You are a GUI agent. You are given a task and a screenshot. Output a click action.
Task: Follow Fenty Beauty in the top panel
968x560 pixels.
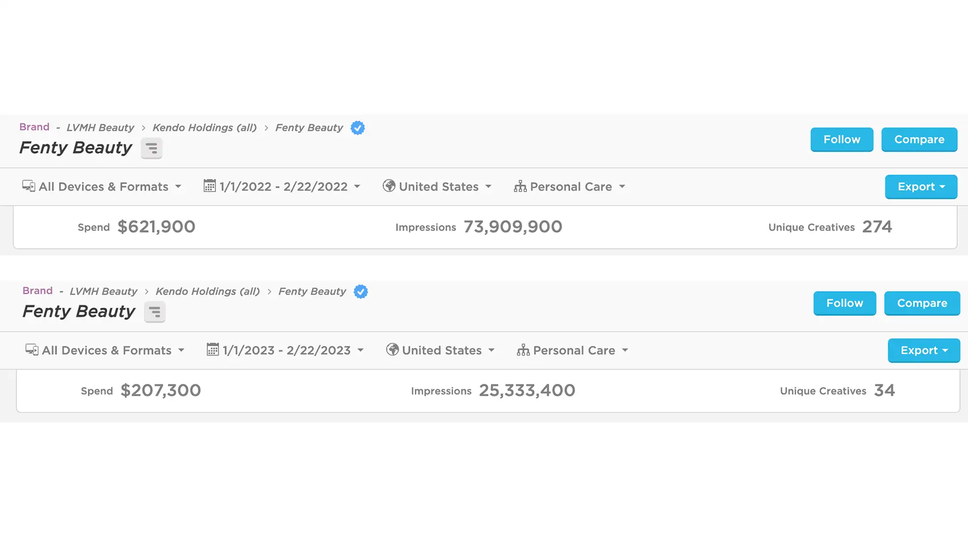point(842,139)
